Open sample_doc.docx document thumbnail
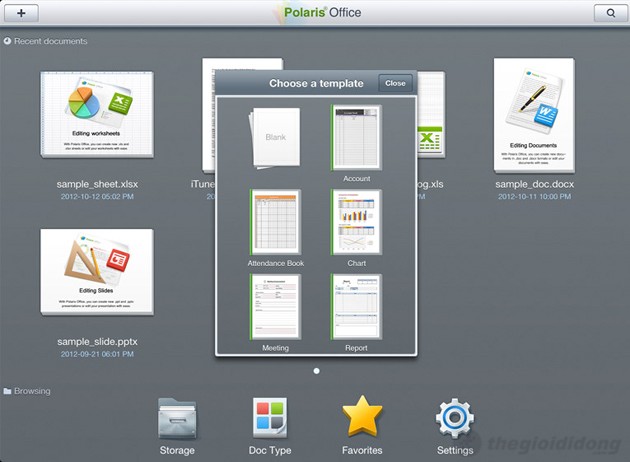The width and height of the screenshot is (630, 462). 534,116
